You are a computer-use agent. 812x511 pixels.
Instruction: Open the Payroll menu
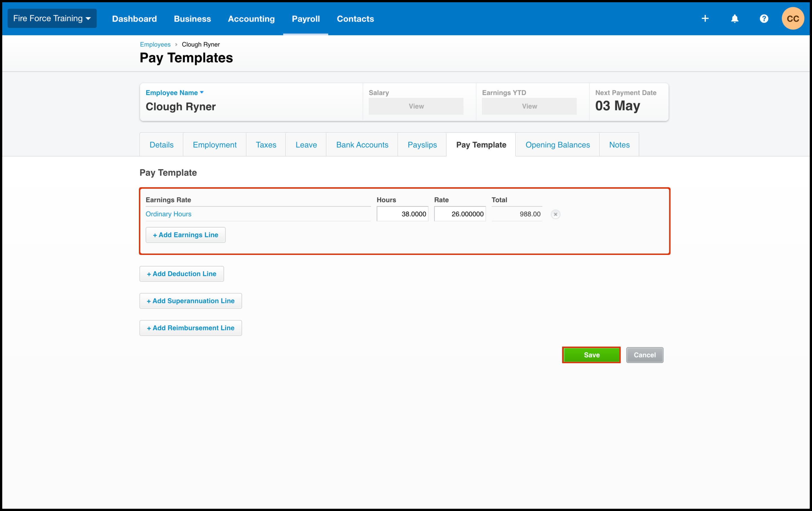coord(305,19)
